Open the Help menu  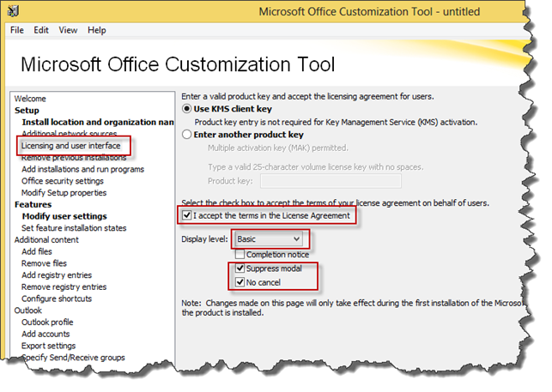point(97,30)
